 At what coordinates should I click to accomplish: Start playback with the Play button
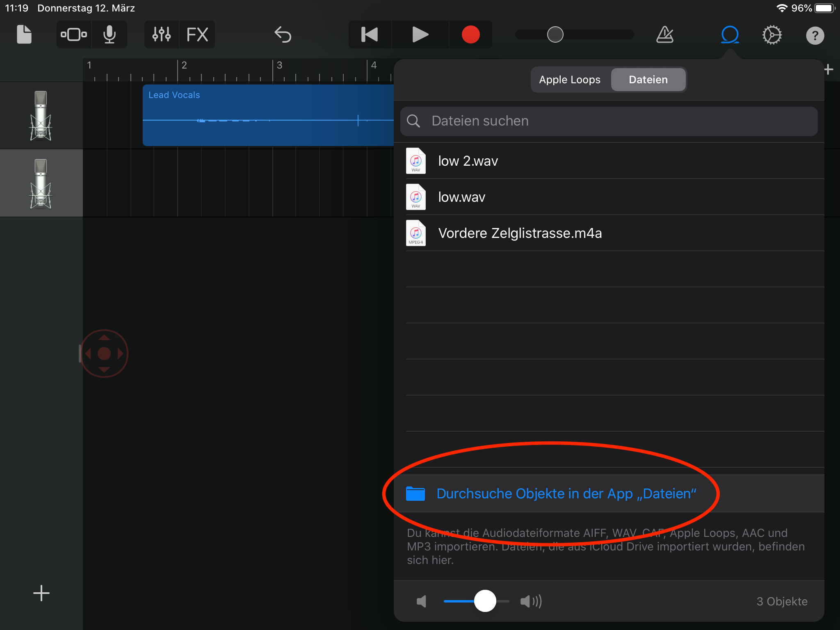[420, 35]
